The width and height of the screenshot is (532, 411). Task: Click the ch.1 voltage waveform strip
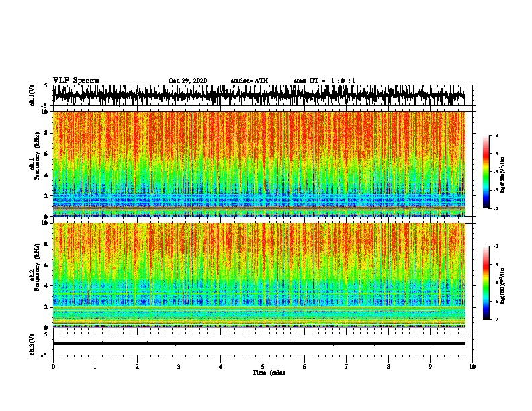(x=259, y=95)
